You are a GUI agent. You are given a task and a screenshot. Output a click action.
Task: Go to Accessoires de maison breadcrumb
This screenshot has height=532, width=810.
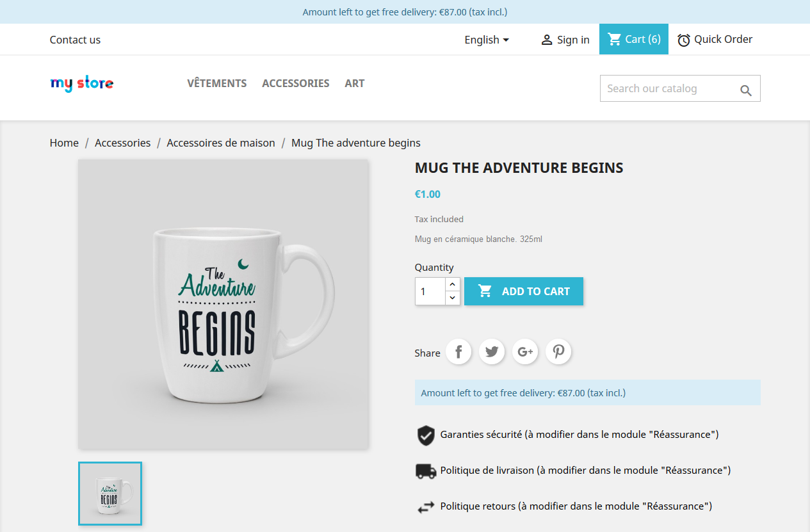coord(221,143)
